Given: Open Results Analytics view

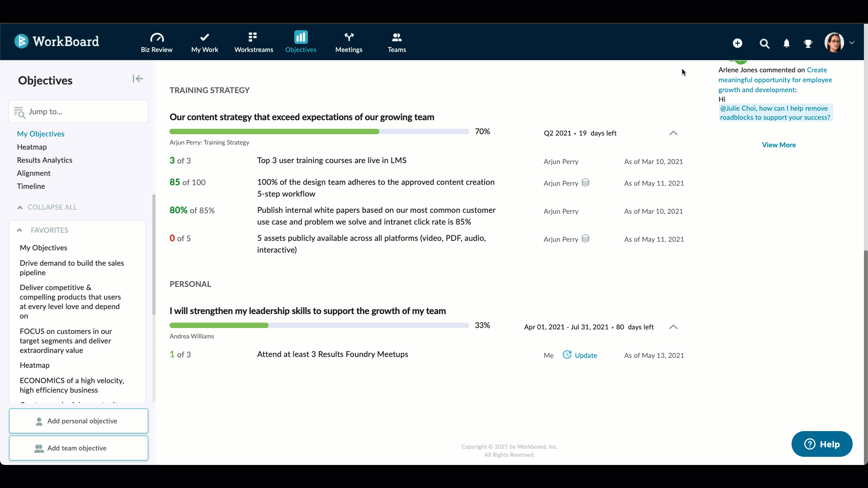Looking at the screenshot, I should [44, 160].
